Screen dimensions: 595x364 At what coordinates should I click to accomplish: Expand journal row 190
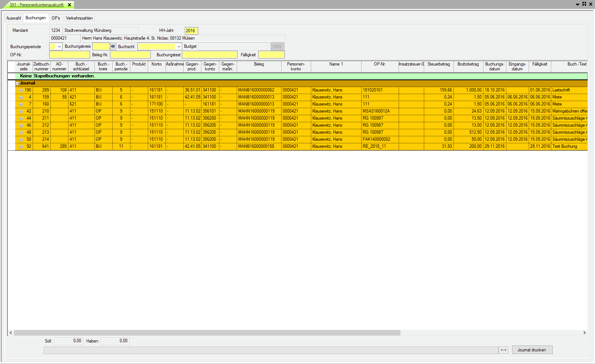(x=21, y=90)
